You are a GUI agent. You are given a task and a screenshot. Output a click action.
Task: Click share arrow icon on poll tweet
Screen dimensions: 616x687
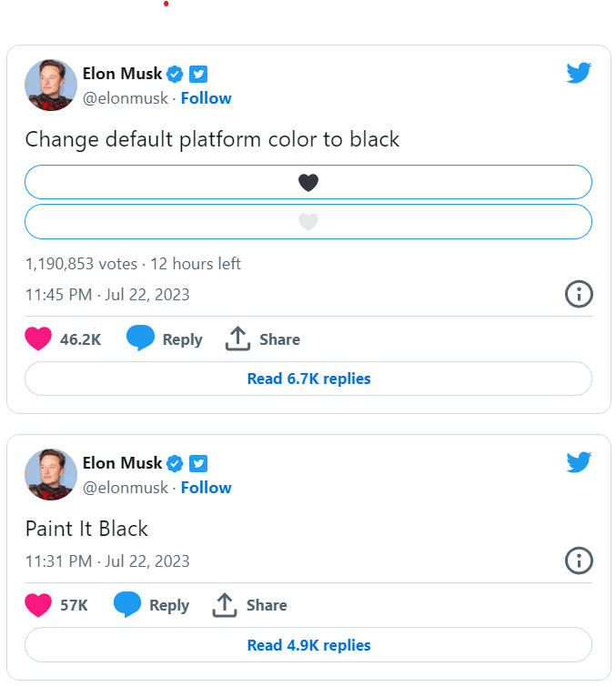click(237, 338)
